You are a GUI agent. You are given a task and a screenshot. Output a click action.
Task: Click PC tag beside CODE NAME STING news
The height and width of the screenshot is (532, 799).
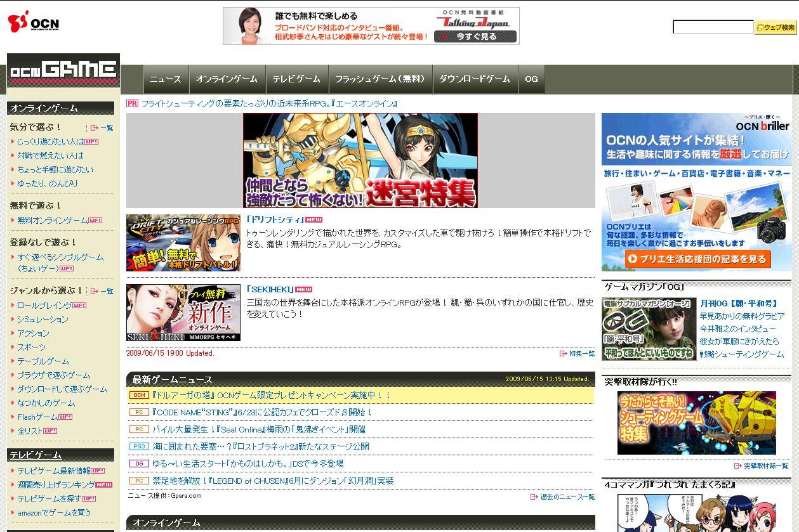click(139, 412)
